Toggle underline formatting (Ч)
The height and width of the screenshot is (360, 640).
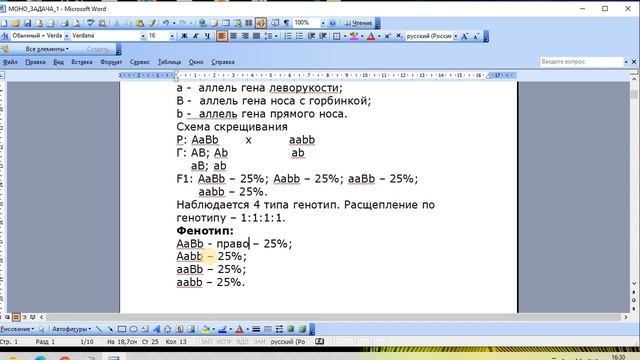pos(207,36)
